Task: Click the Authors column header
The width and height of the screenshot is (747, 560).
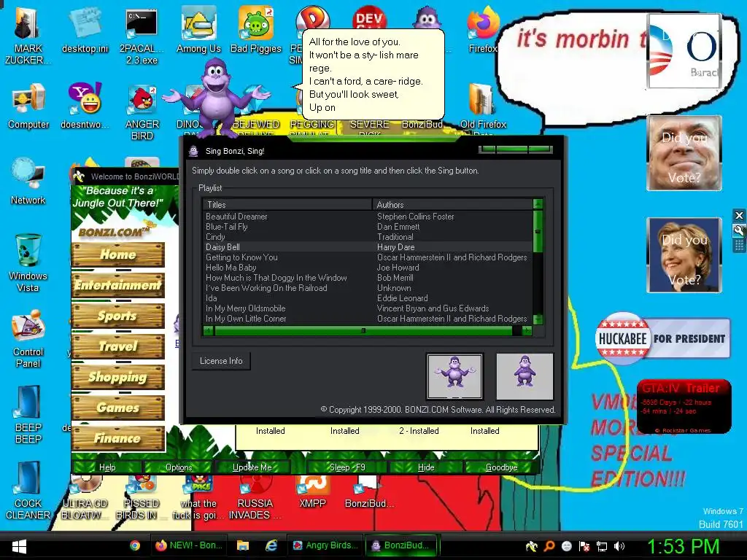Action: tap(452, 204)
